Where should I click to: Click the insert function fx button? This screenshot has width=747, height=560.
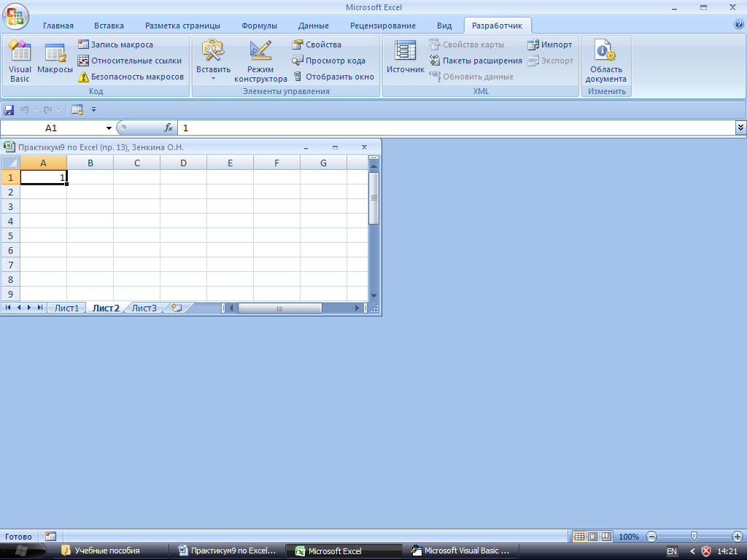tap(169, 128)
